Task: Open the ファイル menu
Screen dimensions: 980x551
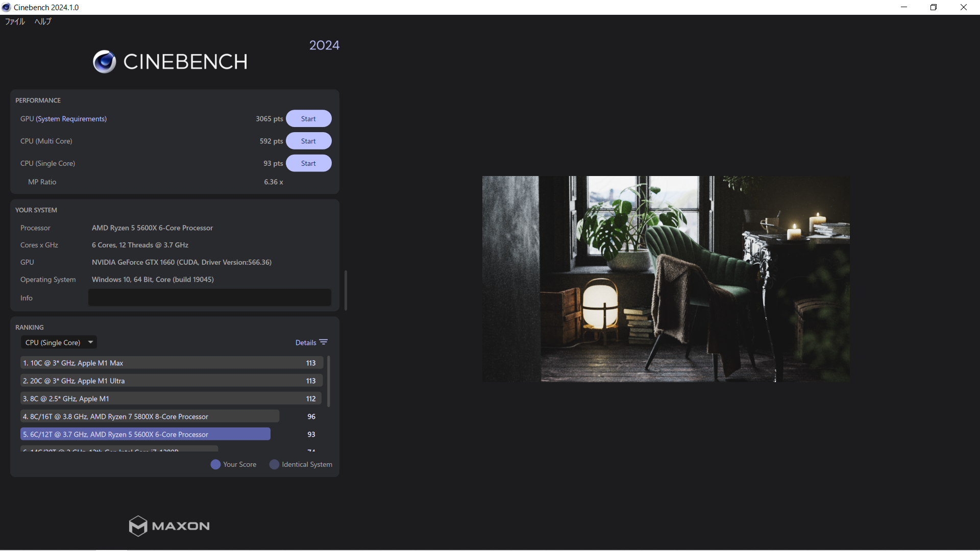Action: pyautogui.click(x=15, y=21)
